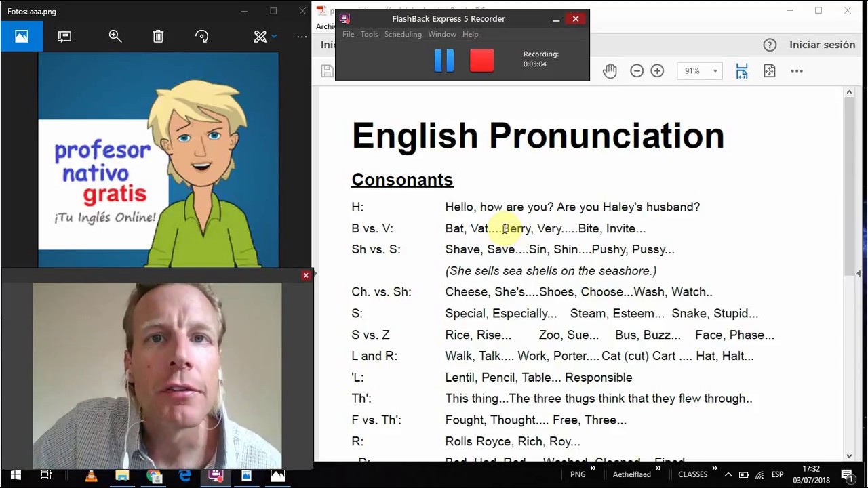The width and height of the screenshot is (868, 488).
Task: Expand the Acrobat right side panel arrow
Action: [859, 273]
